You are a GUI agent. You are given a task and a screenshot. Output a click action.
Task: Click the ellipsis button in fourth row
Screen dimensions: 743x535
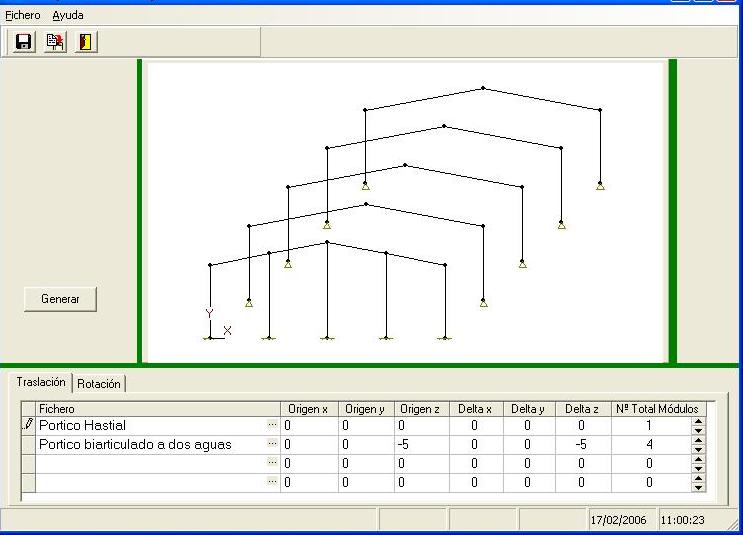pyautogui.click(x=272, y=482)
